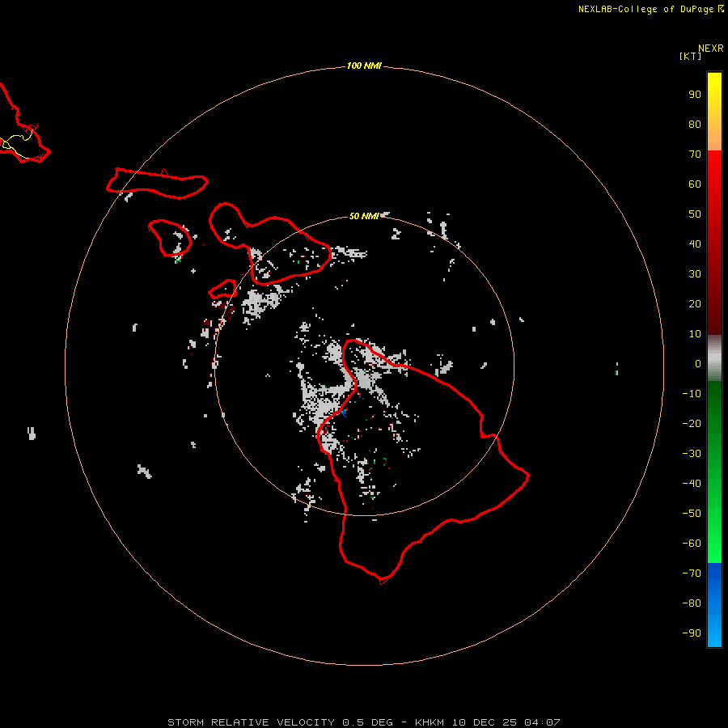Click the 50 value on the velocity scale

pyautogui.click(x=695, y=214)
